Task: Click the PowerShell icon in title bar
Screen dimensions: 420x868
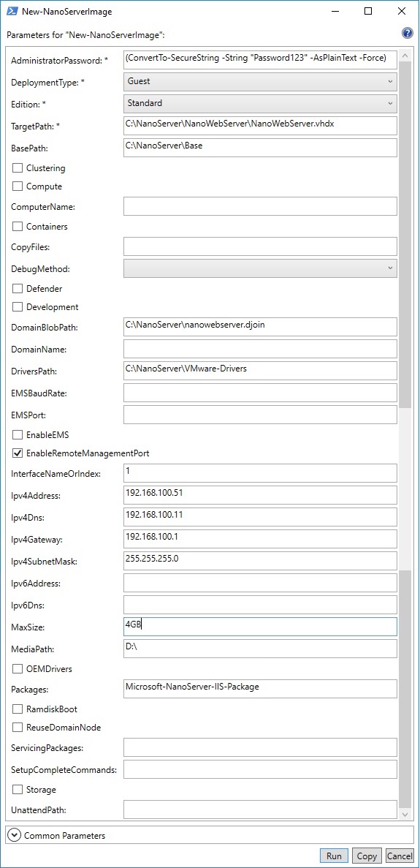Action: [x=11, y=10]
